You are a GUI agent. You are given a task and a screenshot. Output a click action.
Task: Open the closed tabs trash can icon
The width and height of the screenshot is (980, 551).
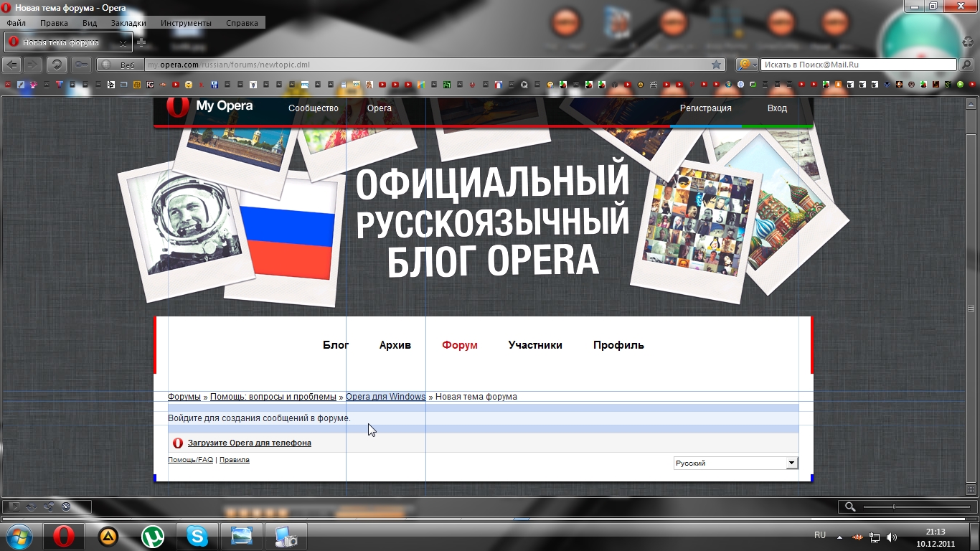968,42
